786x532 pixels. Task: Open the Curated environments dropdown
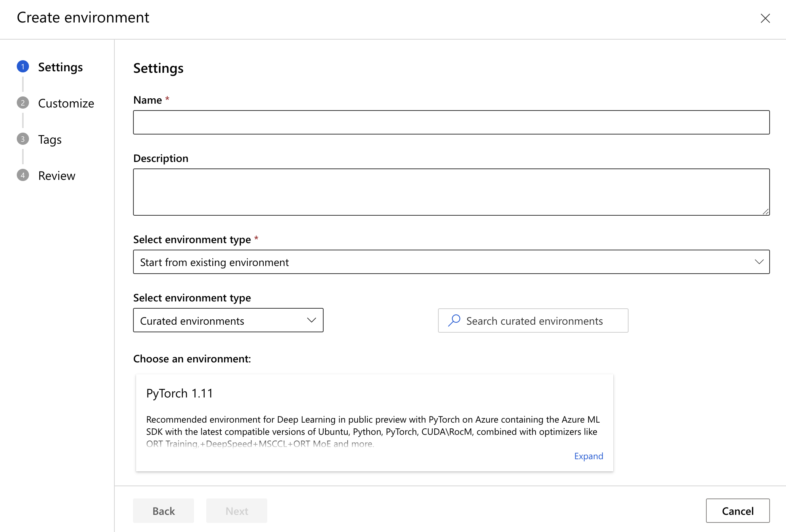pos(228,320)
